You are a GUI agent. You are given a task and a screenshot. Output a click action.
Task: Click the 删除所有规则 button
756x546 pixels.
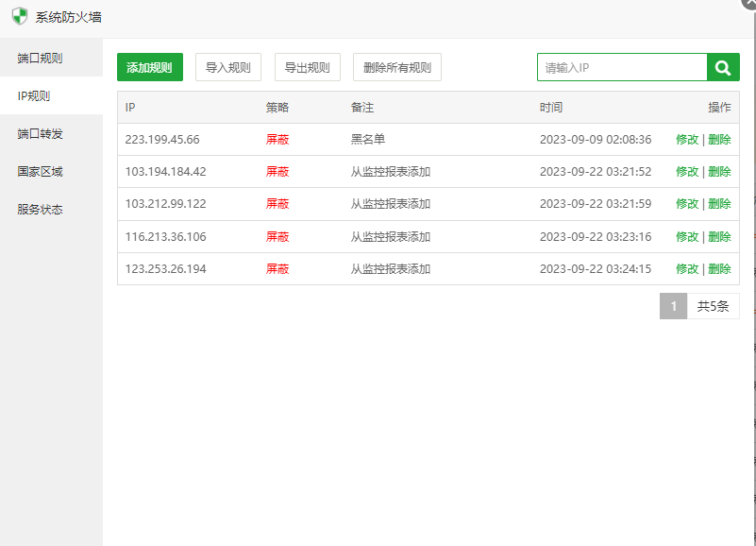point(397,67)
